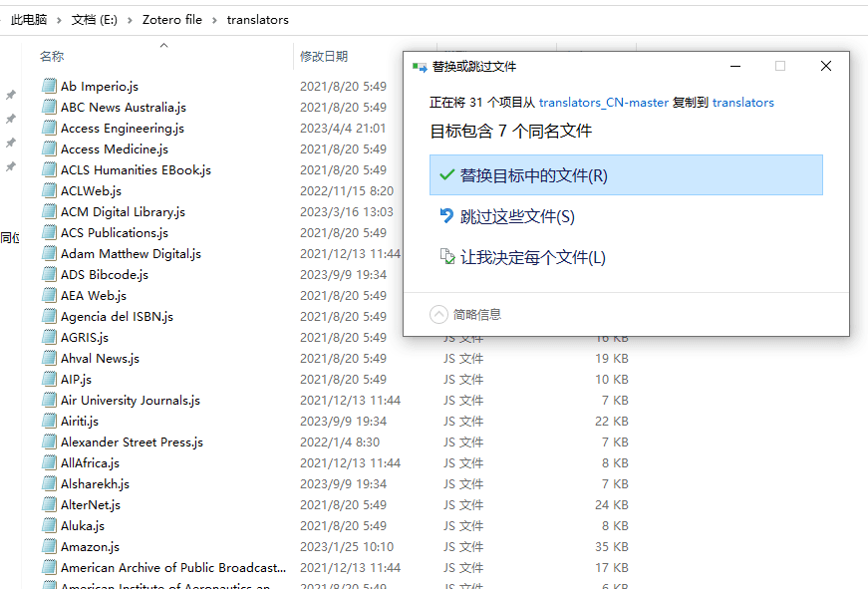The width and height of the screenshot is (868, 589).
Task: Sort files by 修改日期 column header
Action: click(x=324, y=57)
